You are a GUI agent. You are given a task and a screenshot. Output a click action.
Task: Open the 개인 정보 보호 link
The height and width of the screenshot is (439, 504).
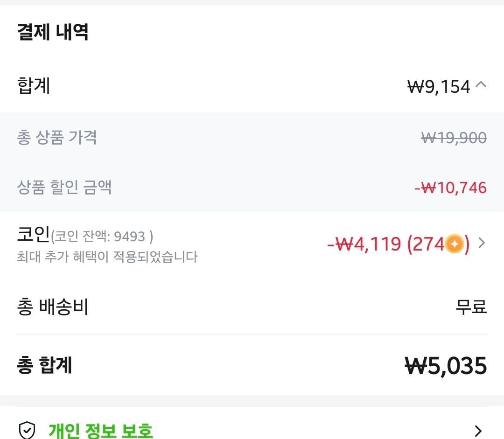pos(100,430)
